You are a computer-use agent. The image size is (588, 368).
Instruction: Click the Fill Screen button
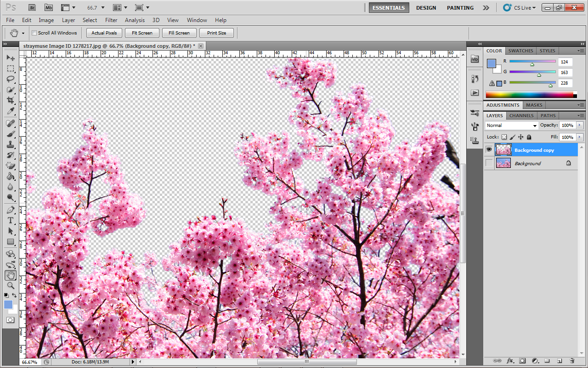tap(179, 33)
